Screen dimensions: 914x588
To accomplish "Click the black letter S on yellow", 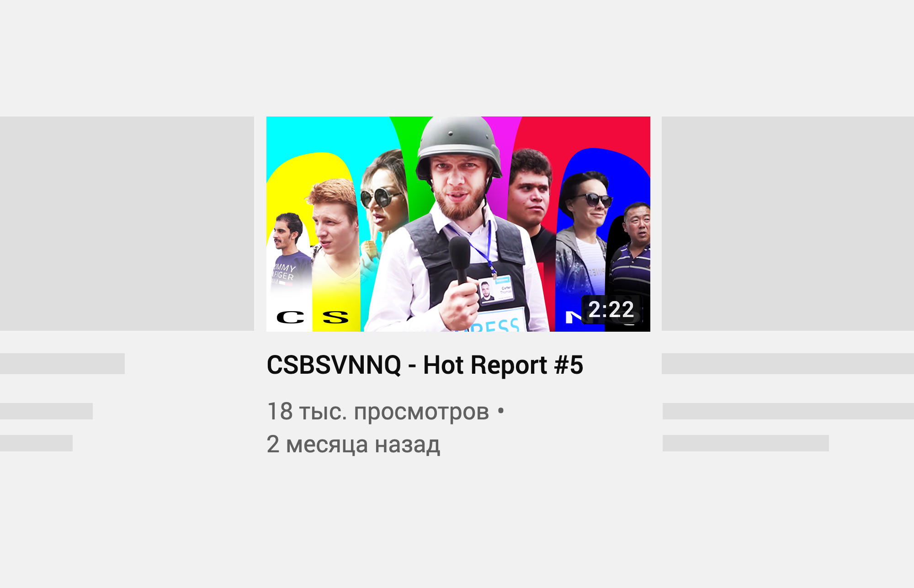I will [335, 317].
